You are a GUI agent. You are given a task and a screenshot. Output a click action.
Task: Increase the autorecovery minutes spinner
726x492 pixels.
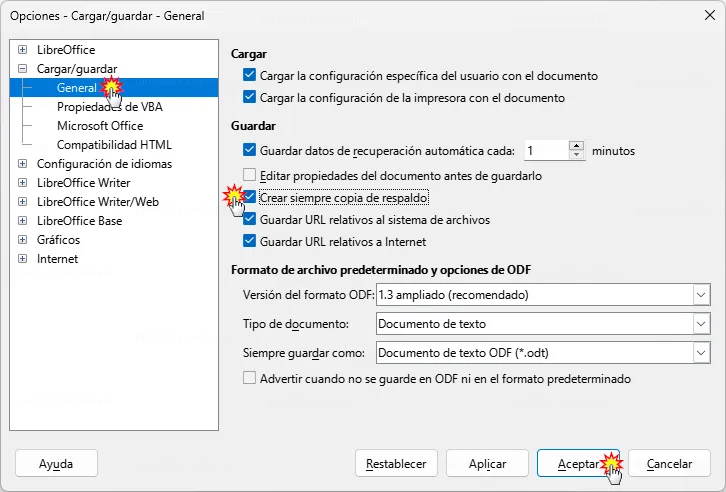[576, 146]
